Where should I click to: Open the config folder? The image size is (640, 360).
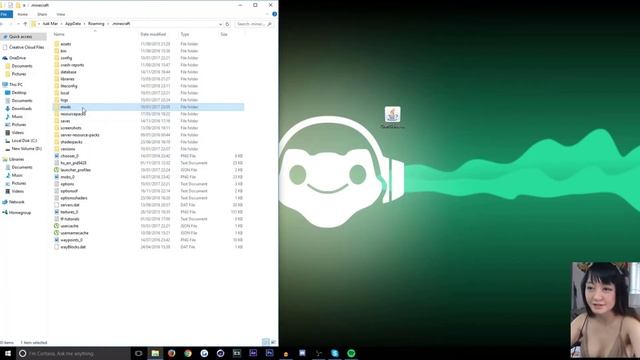coord(66,58)
